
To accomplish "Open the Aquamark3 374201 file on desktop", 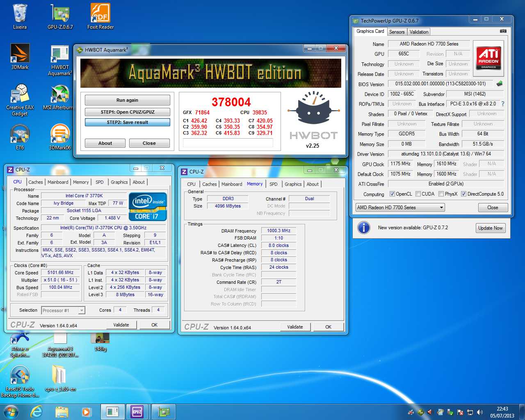I will click(60, 345).
